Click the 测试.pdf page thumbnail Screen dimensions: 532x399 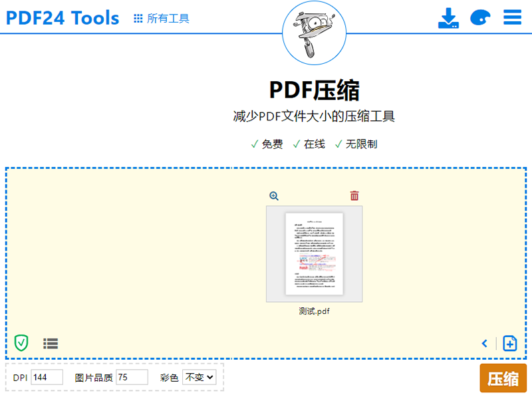[314, 254]
